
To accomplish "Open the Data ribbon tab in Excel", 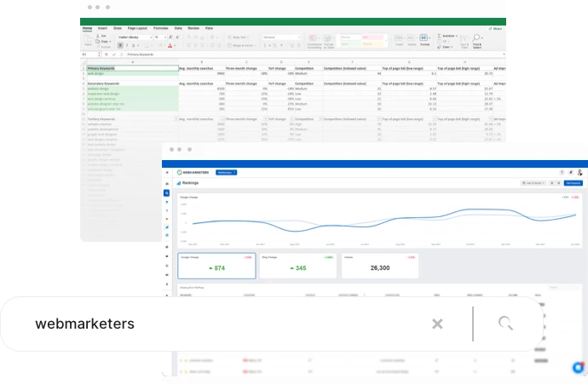I will tap(178, 28).
